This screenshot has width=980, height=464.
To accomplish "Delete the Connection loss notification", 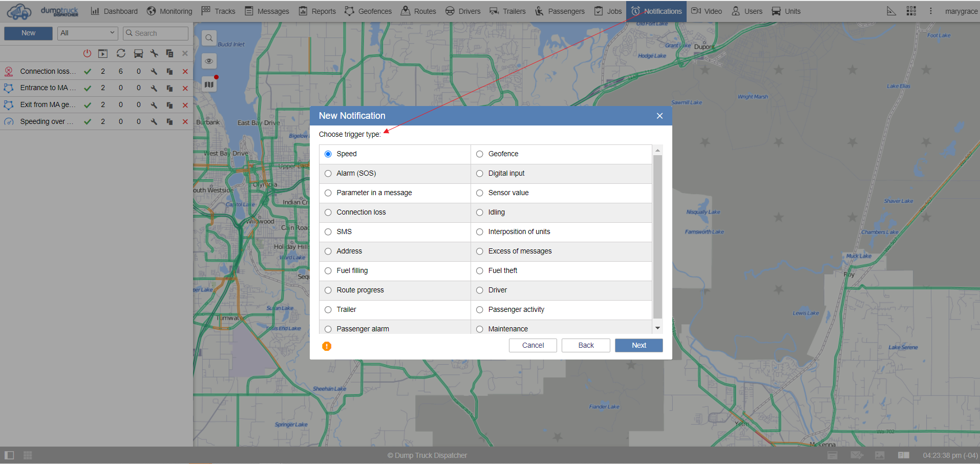I will [x=185, y=72].
